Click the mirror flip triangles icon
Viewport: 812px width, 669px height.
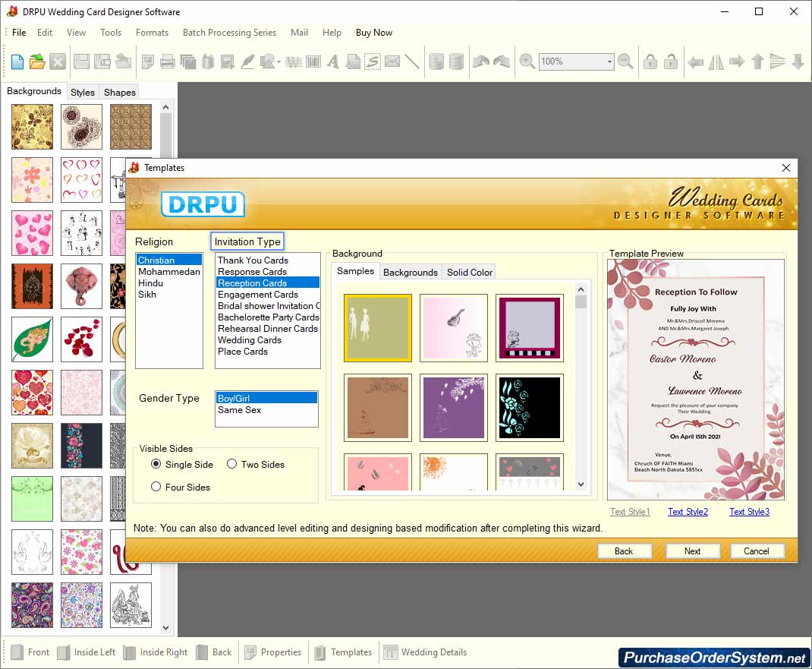716,62
